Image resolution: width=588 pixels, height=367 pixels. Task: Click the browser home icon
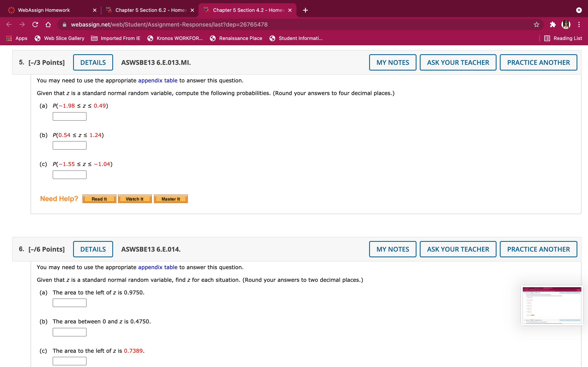[x=48, y=24]
